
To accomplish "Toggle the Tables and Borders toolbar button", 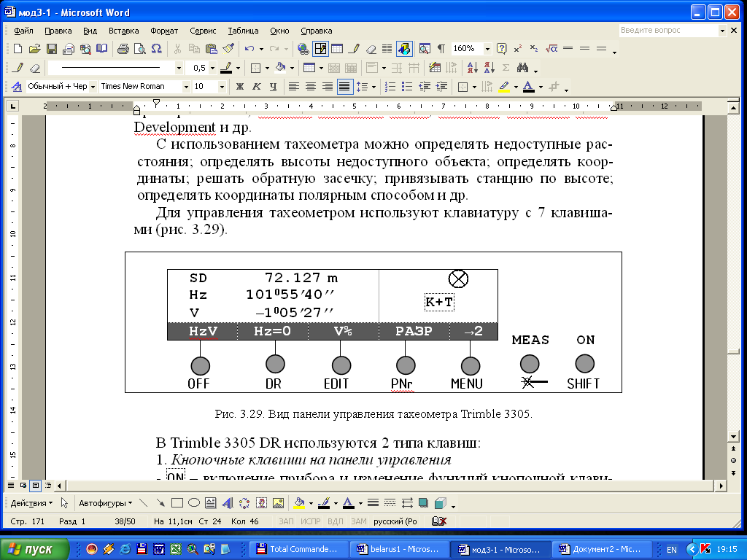I will coord(320,49).
